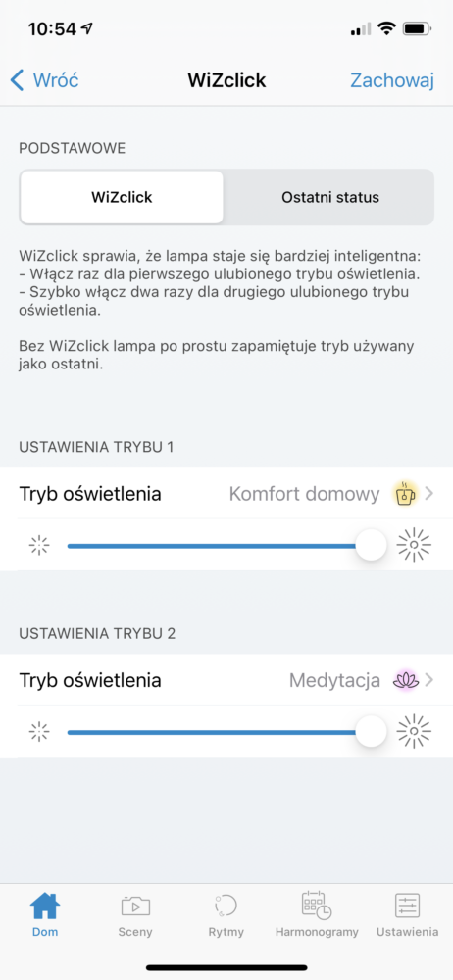Tap the battery indicator in status bar

[x=418, y=28]
